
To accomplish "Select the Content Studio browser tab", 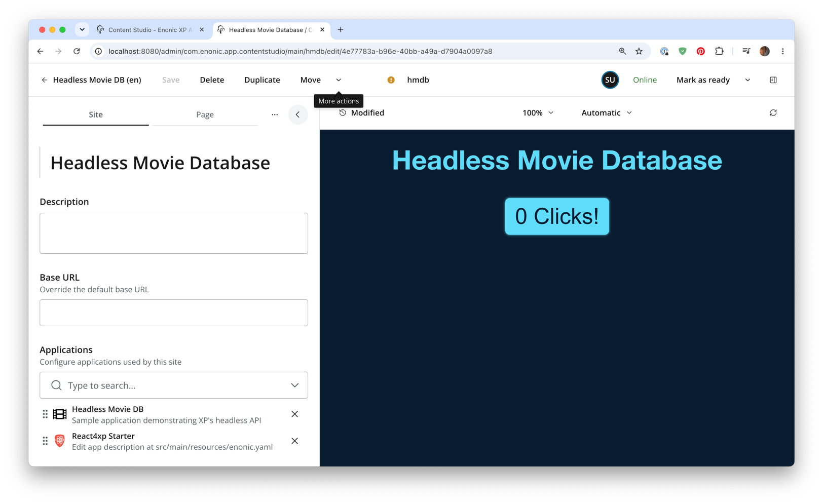I will point(150,30).
